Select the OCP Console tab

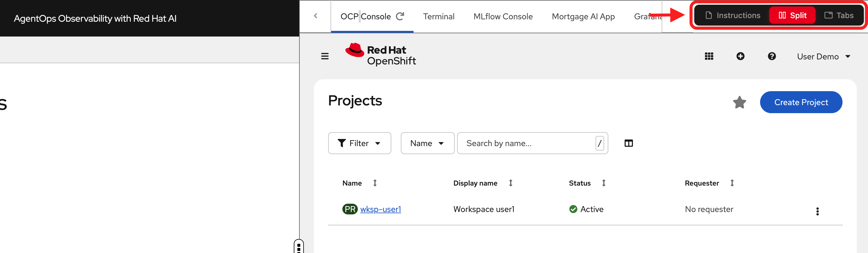tap(366, 17)
